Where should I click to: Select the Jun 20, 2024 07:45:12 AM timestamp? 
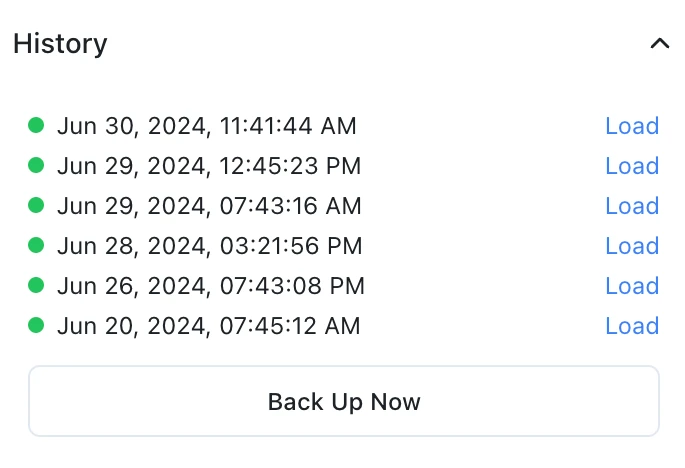click(208, 326)
